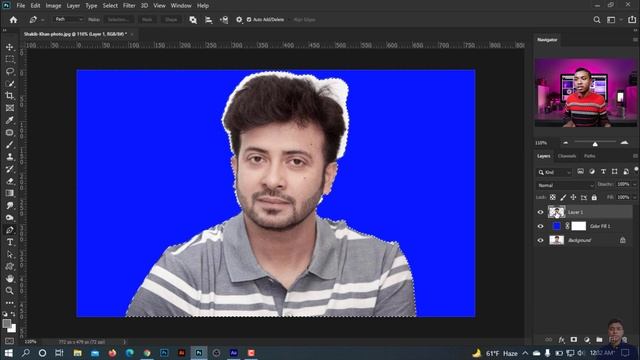Select the Eraser tool
This screenshot has width=640, height=360.
tap(9, 181)
